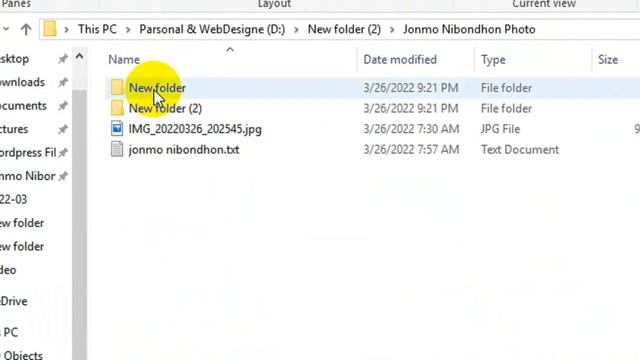Screen dimensions: 640x360
Task: Click the navigation pane scrollbar thumb
Action: click(x=79, y=224)
